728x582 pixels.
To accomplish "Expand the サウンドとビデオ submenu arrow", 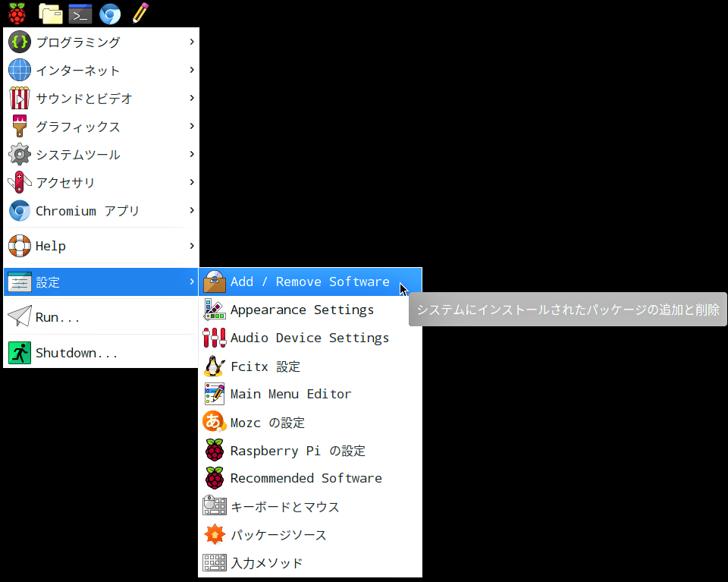I will [192, 98].
